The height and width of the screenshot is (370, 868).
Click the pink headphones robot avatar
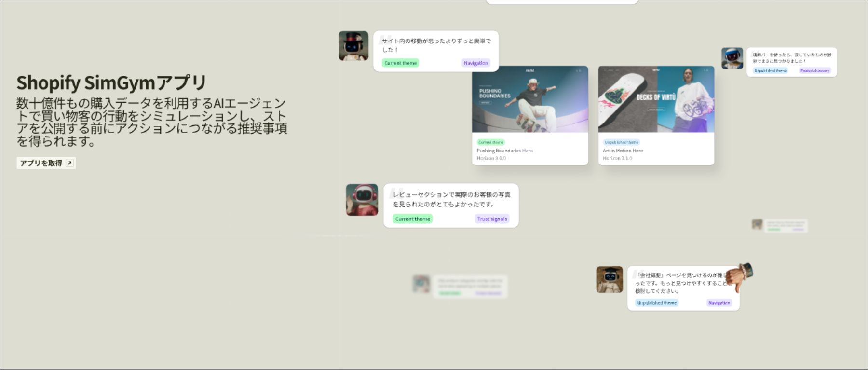coord(362,200)
